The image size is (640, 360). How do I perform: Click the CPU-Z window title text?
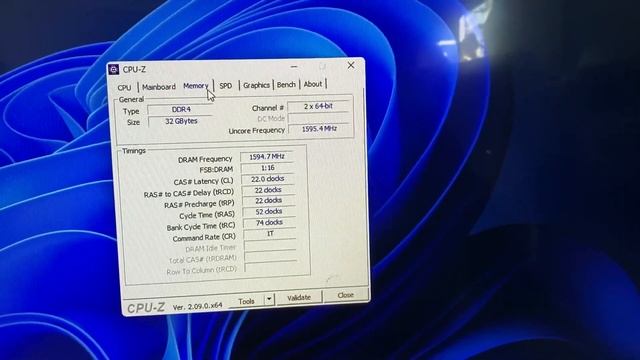pyautogui.click(x=134, y=69)
